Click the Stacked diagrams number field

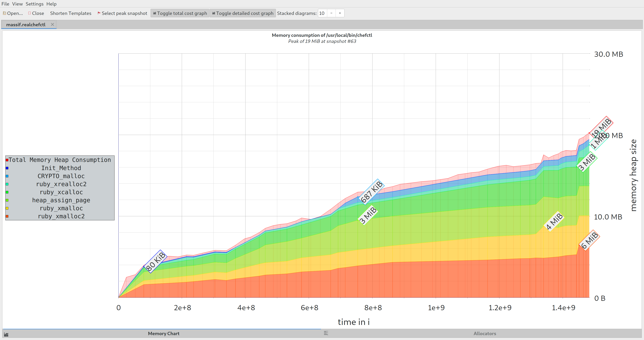click(322, 13)
